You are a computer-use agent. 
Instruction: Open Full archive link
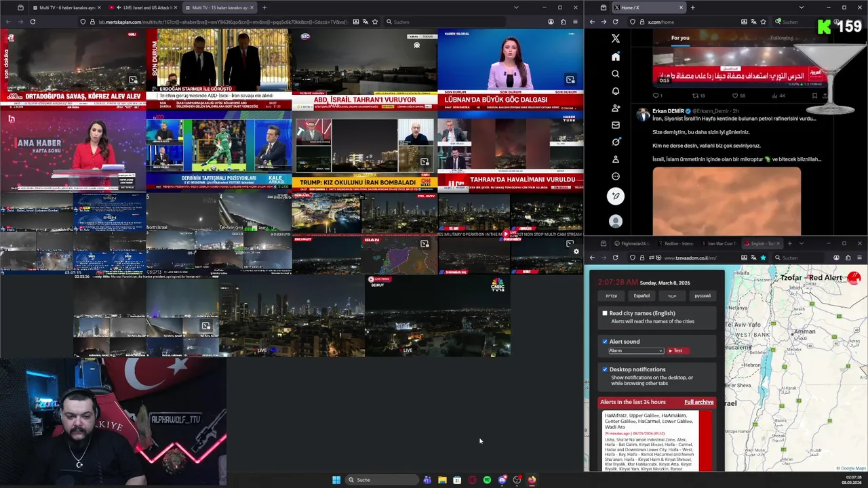point(698,402)
